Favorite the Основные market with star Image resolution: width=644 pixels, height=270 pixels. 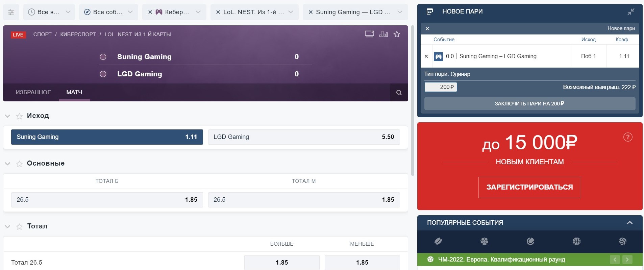(19, 164)
